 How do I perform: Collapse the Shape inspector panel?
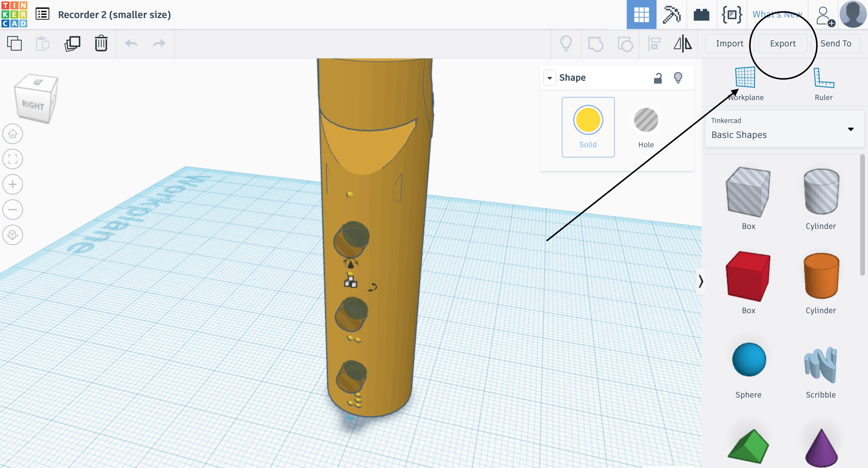549,78
